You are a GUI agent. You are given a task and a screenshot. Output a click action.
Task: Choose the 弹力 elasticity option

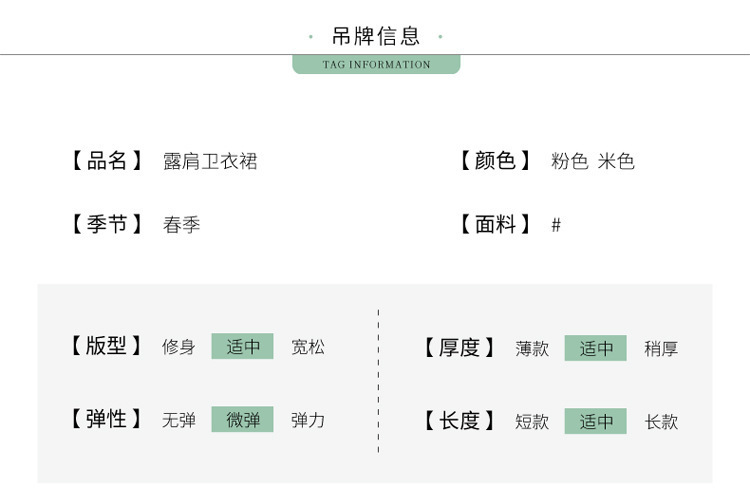tap(308, 420)
